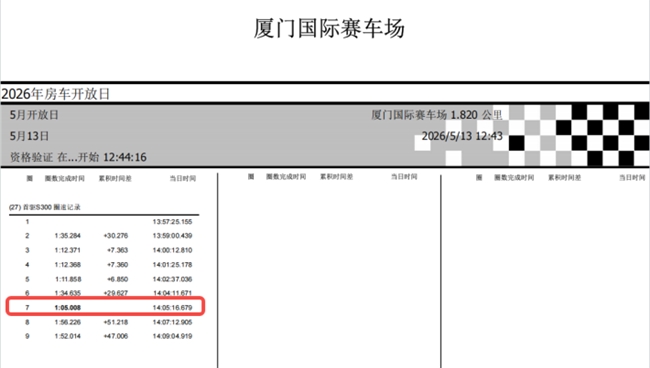
Task: Click the title 厦门国际赛车场
Action: click(329, 29)
